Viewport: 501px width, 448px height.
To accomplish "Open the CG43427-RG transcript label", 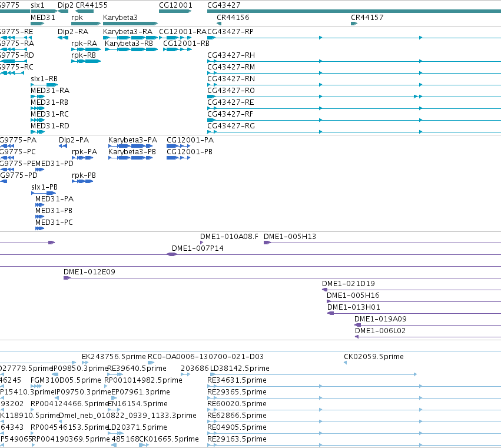I will click(x=231, y=126).
